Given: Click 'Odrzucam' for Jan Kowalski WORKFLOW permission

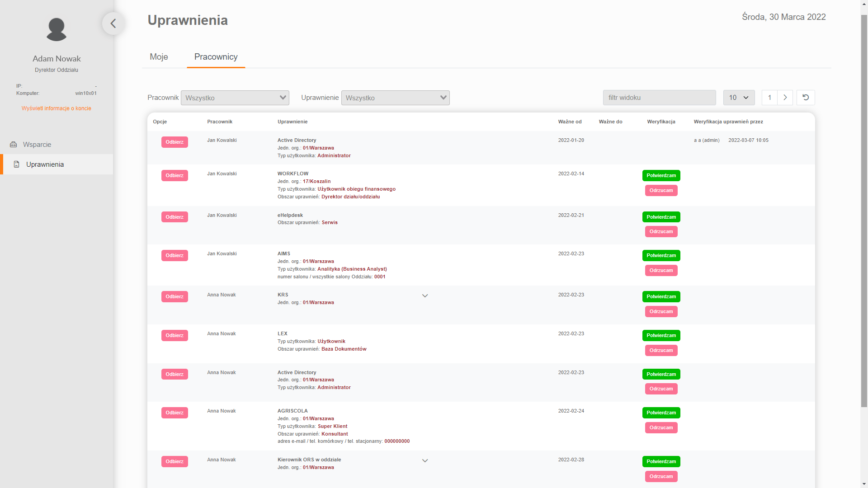Looking at the screenshot, I should [x=660, y=189].
